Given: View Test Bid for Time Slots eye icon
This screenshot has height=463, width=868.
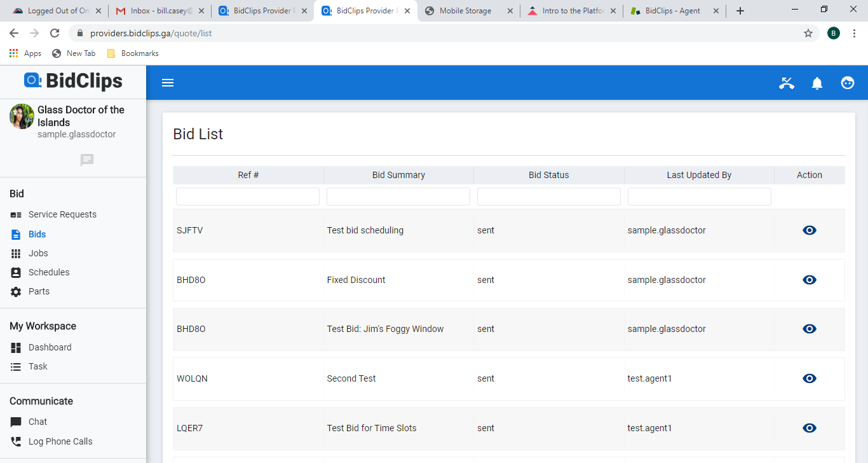Looking at the screenshot, I should (810, 428).
